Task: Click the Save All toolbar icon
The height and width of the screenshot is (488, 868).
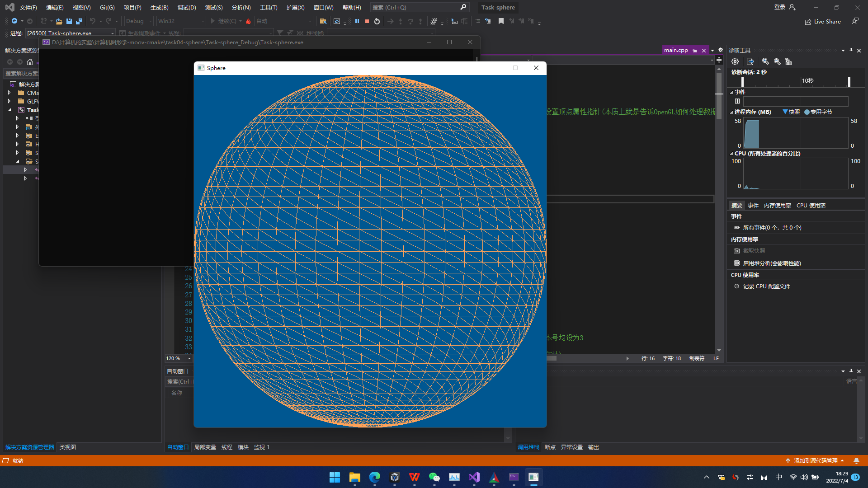Action: [x=79, y=21]
